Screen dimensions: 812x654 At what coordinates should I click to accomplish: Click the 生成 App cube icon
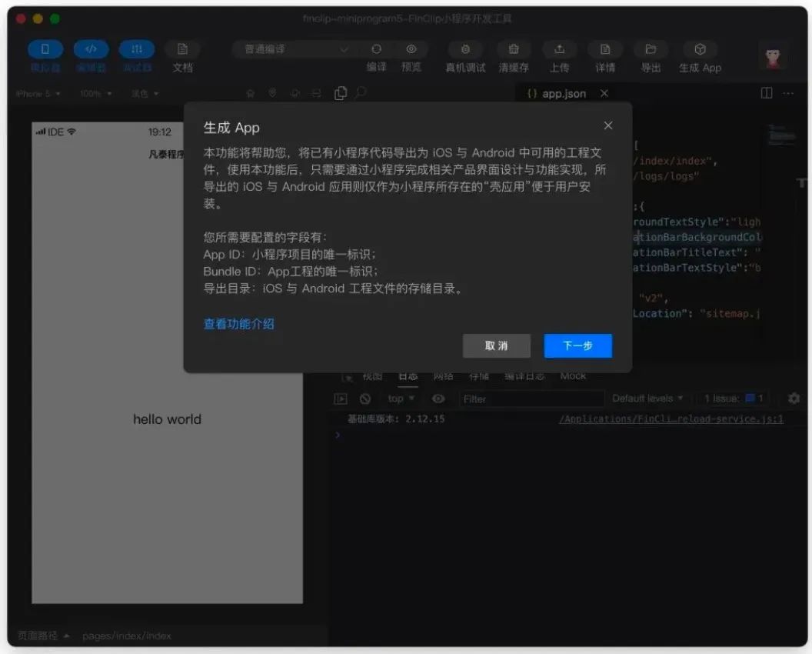click(x=701, y=49)
